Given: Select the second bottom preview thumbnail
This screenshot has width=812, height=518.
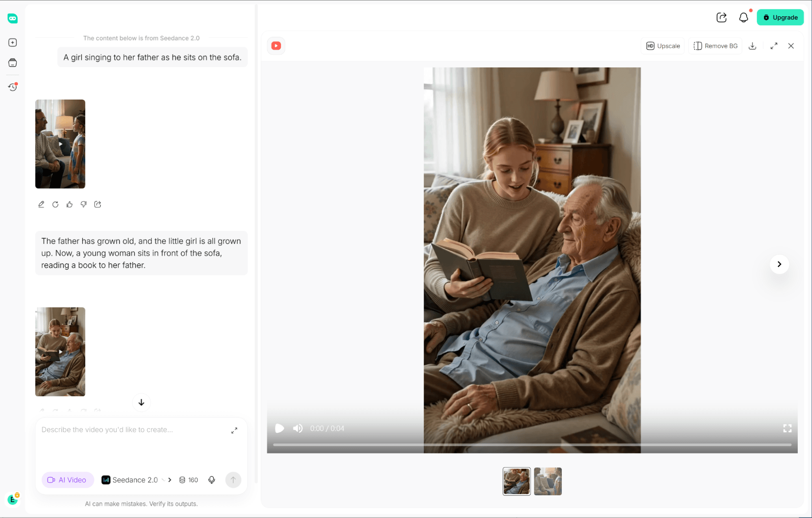Looking at the screenshot, I should pos(548,481).
